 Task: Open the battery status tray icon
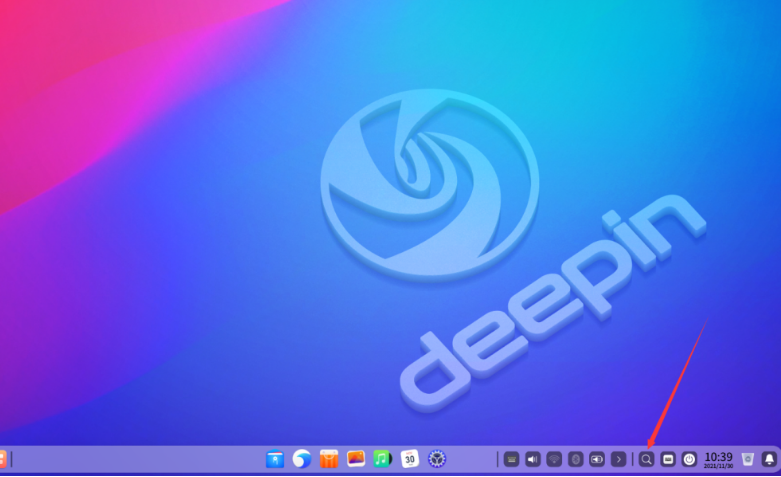coord(597,459)
